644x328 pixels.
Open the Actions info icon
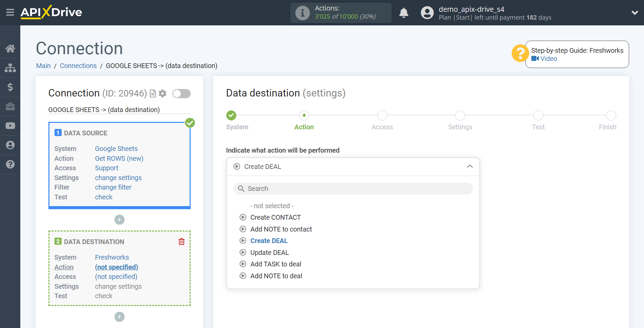pos(302,13)
